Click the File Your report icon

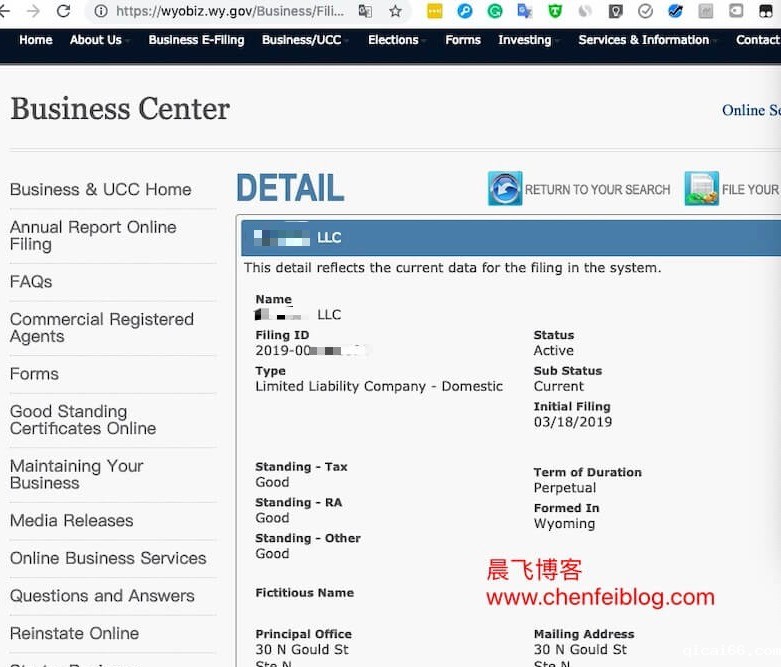click(701, 189)
